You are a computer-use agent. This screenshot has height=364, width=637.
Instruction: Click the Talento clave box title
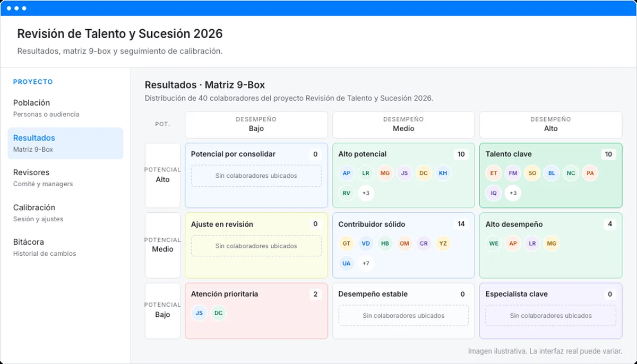(509, 154)
